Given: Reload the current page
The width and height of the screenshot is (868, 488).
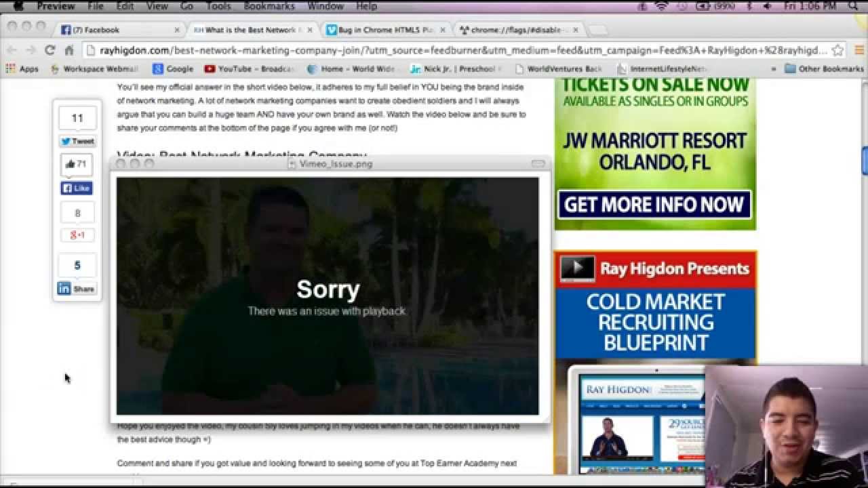Looking at the screenshot, I should pos(50,50).
